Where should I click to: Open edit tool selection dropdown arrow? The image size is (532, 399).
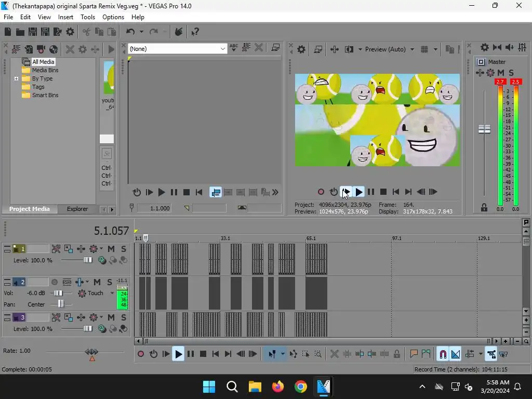pos(283,354)
